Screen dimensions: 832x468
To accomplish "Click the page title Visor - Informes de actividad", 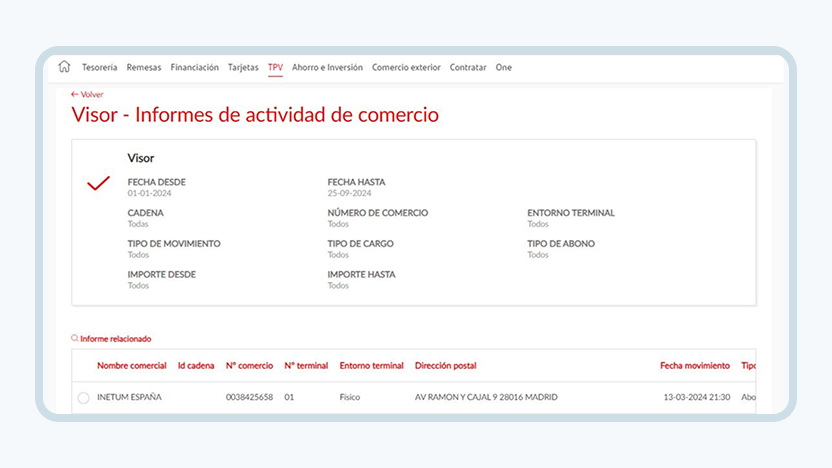I will (255, 115).
